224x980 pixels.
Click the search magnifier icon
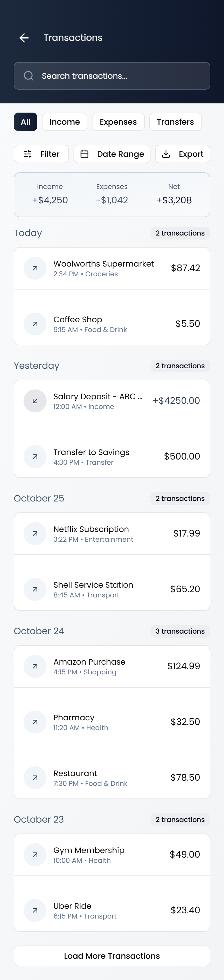coord(28,76)
